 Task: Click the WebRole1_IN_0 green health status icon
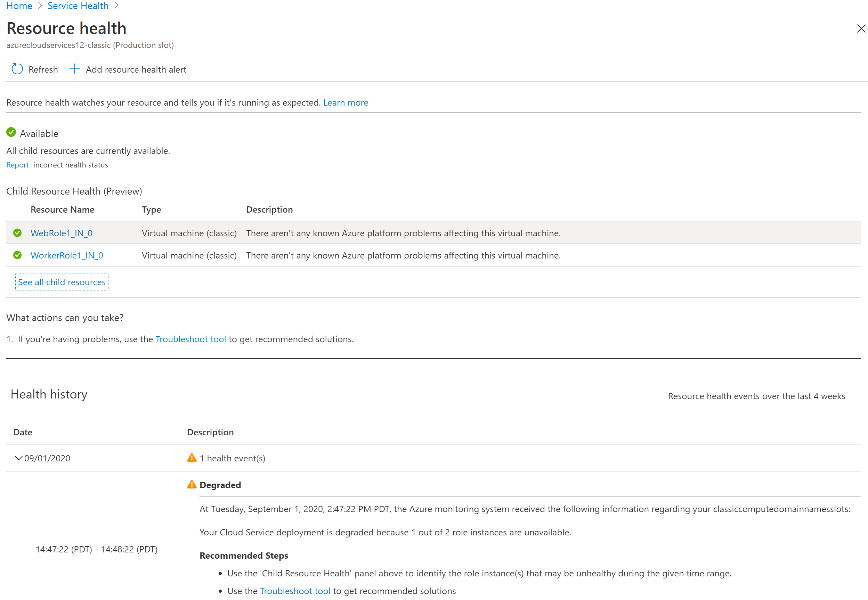click(18, 232)
